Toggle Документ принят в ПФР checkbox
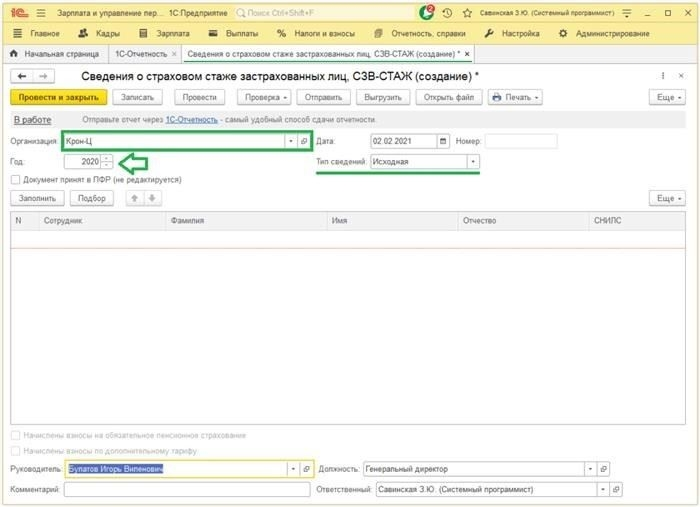The width and height of the screenshot is (700, 507). pos(16,179)
